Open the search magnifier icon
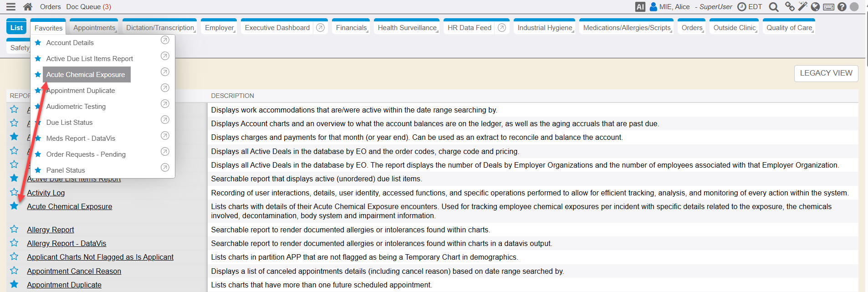 773,7
